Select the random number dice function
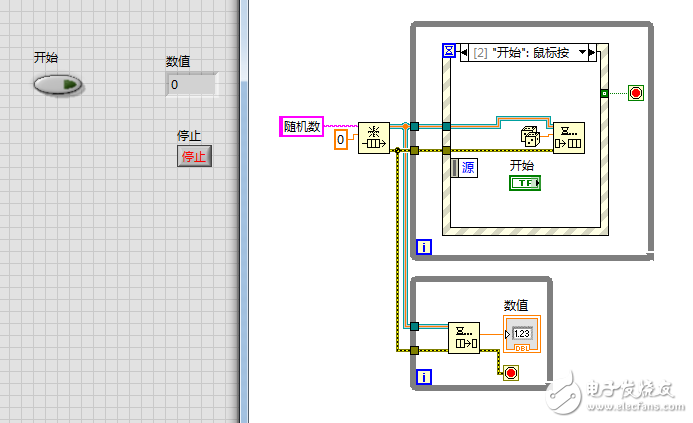 pyautogui.click(x=530, y=137)
